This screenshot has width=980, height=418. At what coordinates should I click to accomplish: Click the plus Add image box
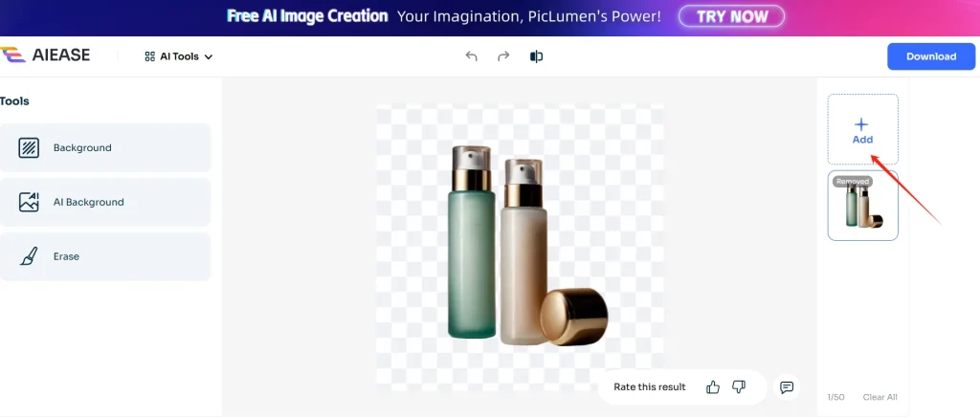[862, 129]
